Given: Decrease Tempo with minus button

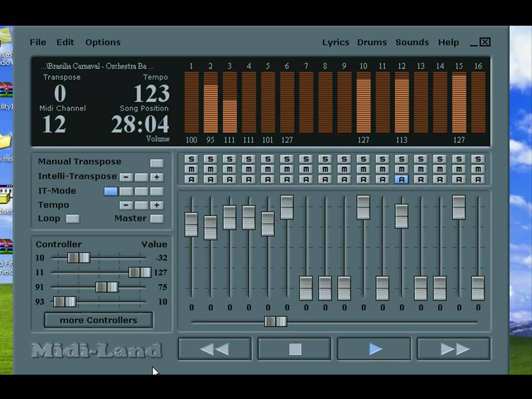Looking at the screenshot, I should 126,205.
